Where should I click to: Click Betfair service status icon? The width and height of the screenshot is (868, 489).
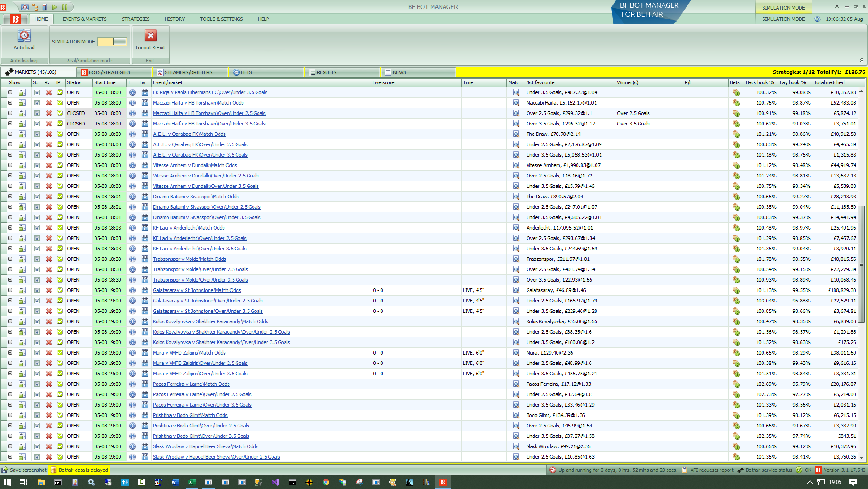coord(740,470)
